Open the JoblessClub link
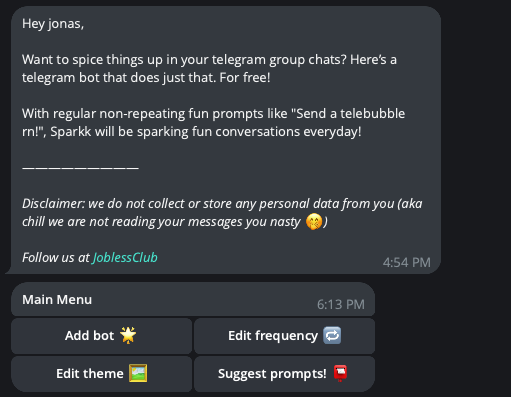511x397 pixels. coord(125,257)
